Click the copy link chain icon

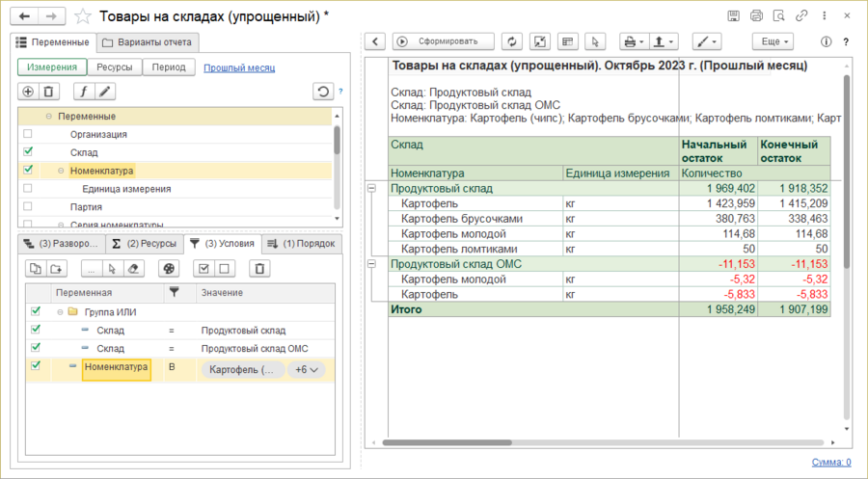point(800,16)
